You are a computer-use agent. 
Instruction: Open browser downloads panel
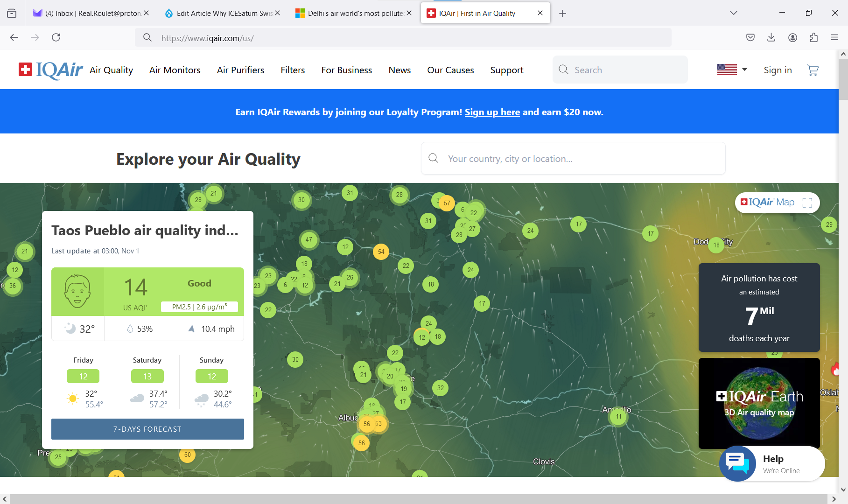(771, 38)
